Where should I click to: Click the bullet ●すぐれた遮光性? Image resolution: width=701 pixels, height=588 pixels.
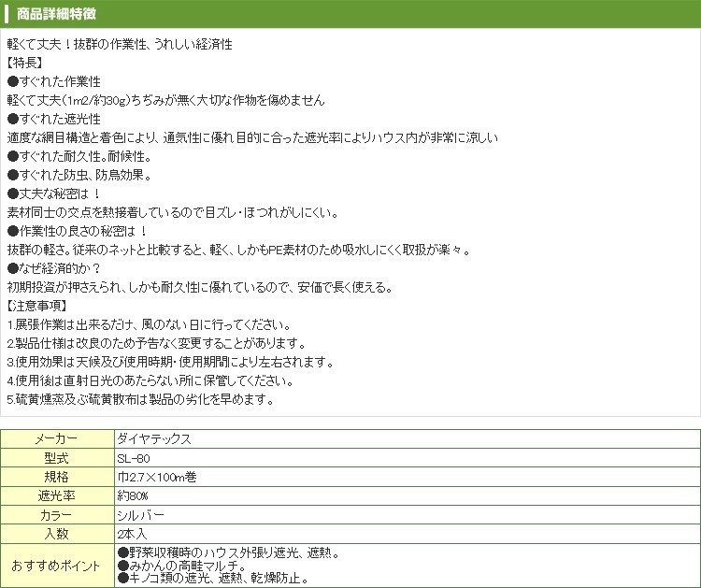pos(54,119)
